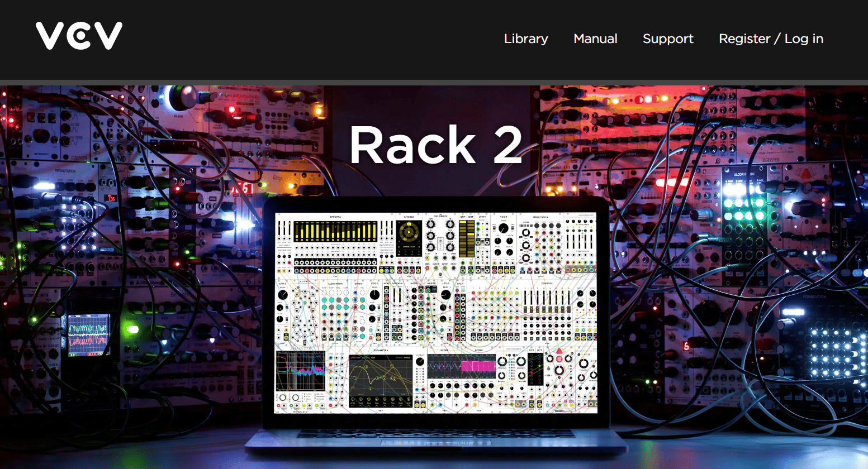This screenshot has height=469, width=868.
Task: Open the Manual page
Action: point(595,39)
